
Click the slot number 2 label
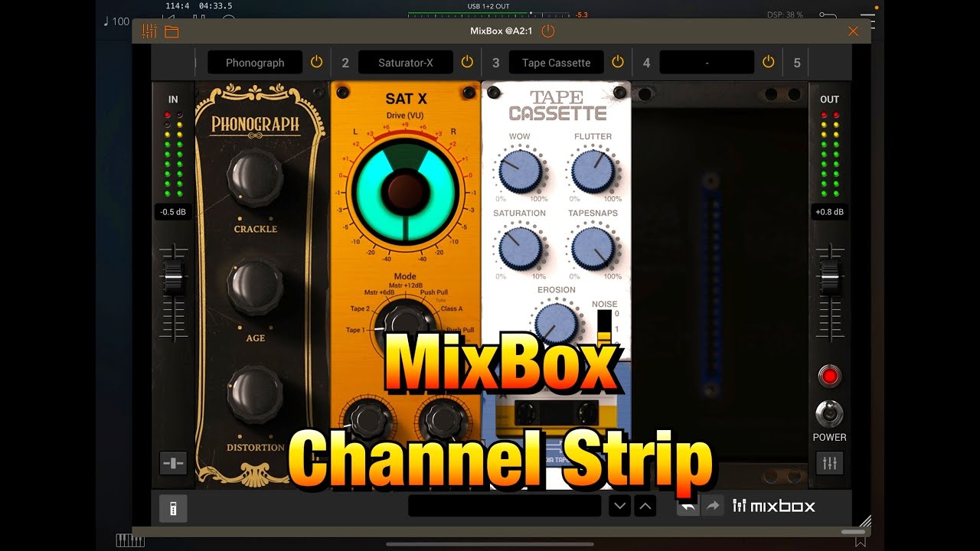click(x=345, y=63)
